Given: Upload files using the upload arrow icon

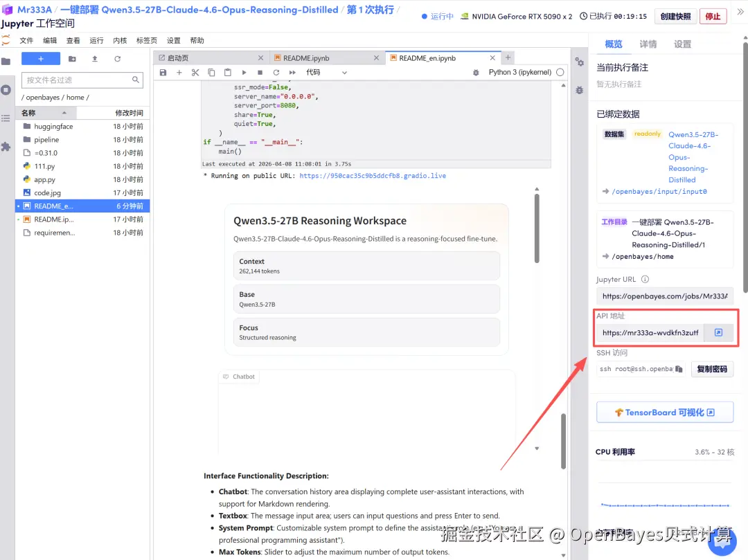Looking at the screenshot, I should [94, 59].
